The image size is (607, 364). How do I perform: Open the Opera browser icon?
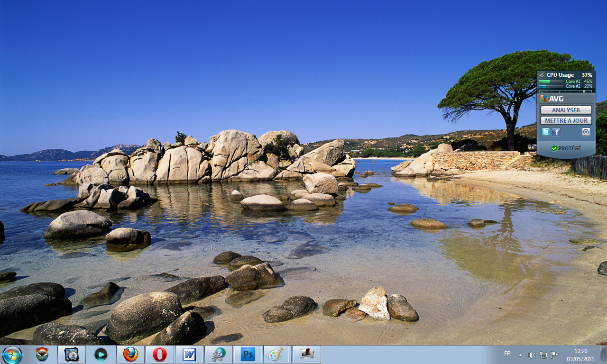click(x=160, y=355)
